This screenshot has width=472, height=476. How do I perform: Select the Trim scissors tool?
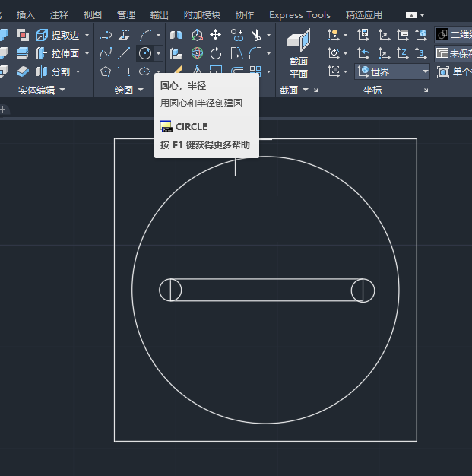255,35
